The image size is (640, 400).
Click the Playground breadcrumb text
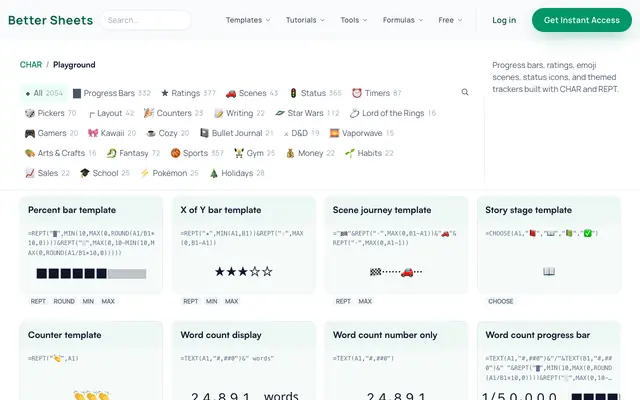(x=74, y=65)
